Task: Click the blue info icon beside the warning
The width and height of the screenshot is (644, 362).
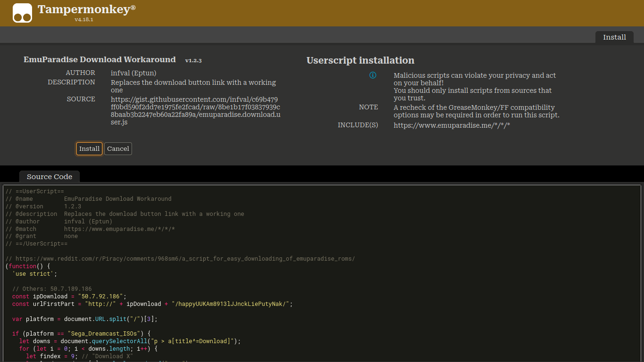Action: coord(372,75)
